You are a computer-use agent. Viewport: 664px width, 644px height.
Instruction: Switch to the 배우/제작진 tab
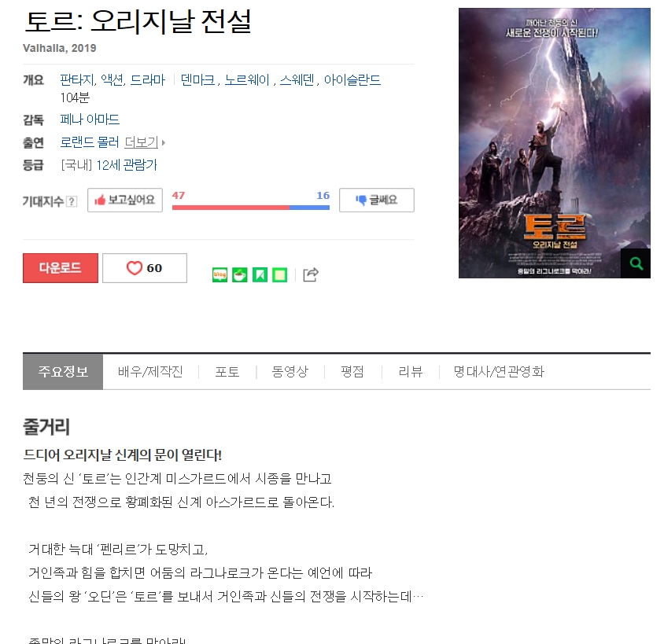(150, 371)
